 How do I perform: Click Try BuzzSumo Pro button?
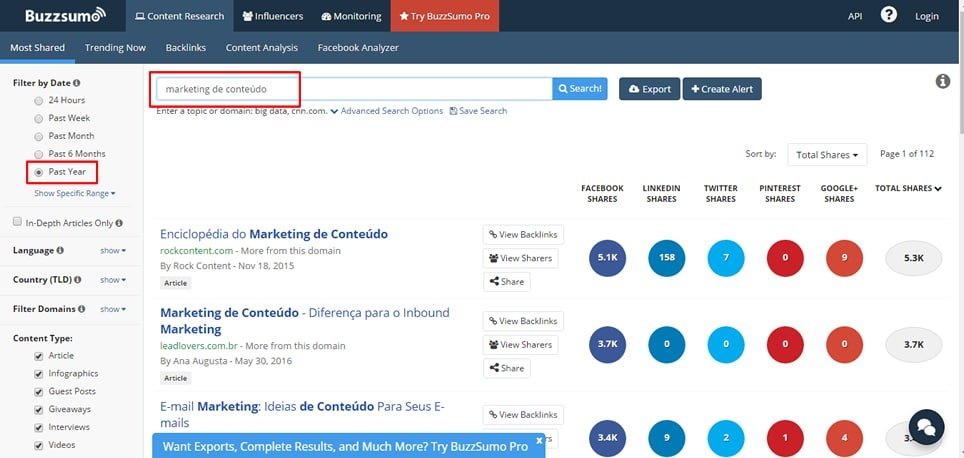coord(444,16)
